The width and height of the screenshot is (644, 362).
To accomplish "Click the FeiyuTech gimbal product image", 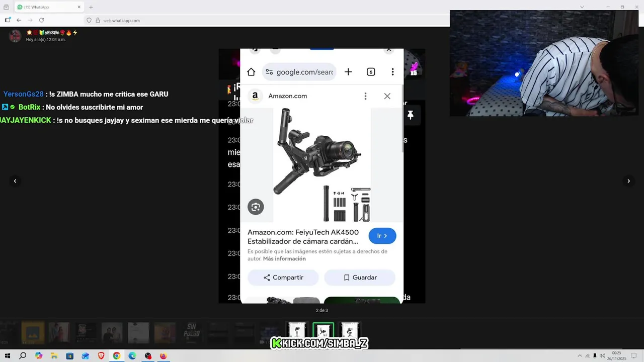I will pyautogui.click(x=322, y=165).
